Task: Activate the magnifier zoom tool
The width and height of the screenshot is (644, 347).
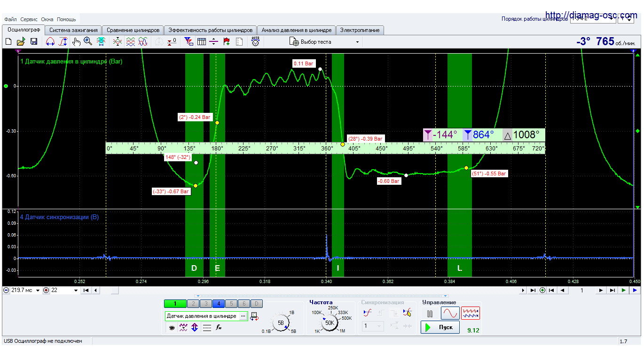Action: point(88,42)
